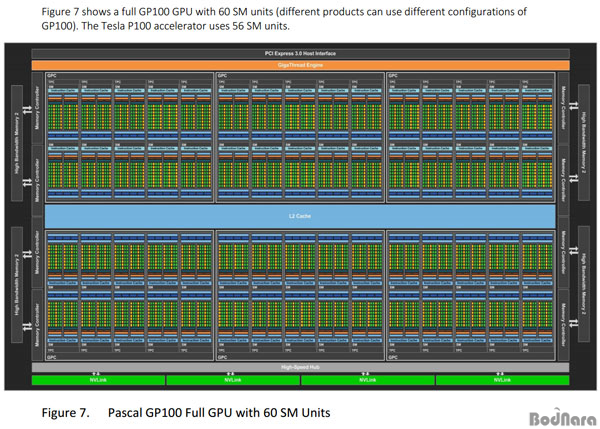Click the GPC label of the top-middle cluster
This screenshot has width=600, height=429.
click(x=222, y=76)
